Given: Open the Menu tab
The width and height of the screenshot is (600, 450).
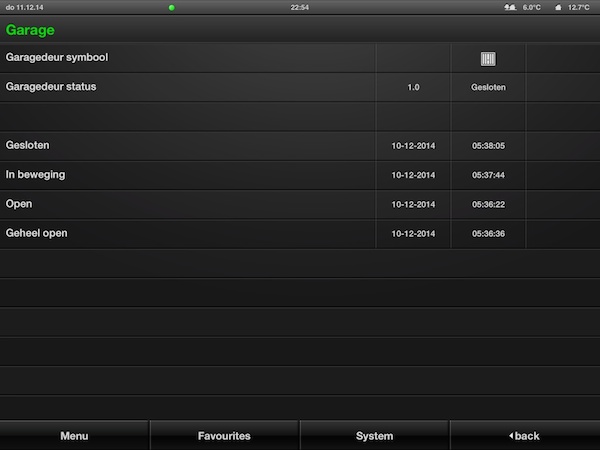Looking at the screenshot, I should tap(74, 436).
